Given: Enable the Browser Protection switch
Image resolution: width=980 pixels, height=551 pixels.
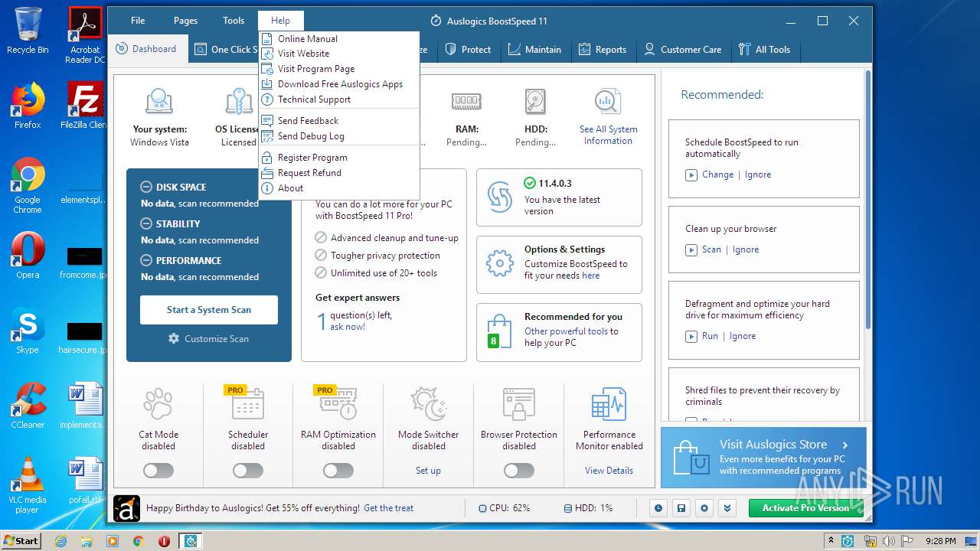Looking at the screenshot, I should click(519, 471).
